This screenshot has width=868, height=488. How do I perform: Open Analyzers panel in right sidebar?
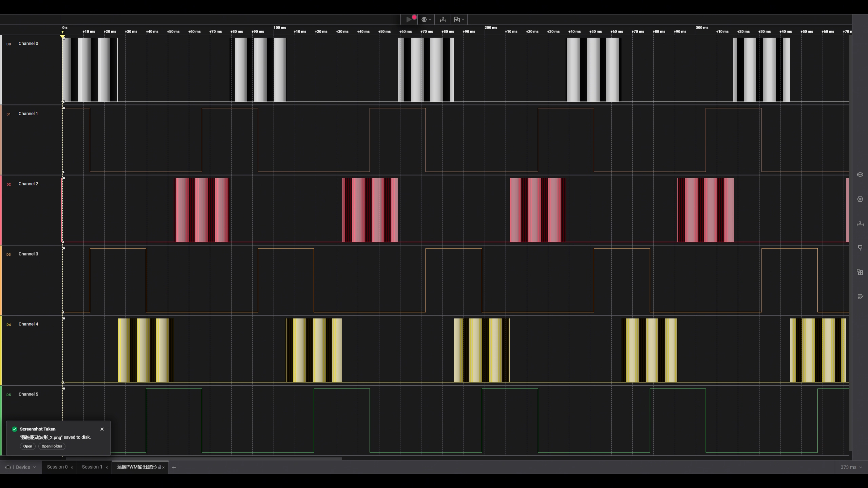tap(860, 199)
